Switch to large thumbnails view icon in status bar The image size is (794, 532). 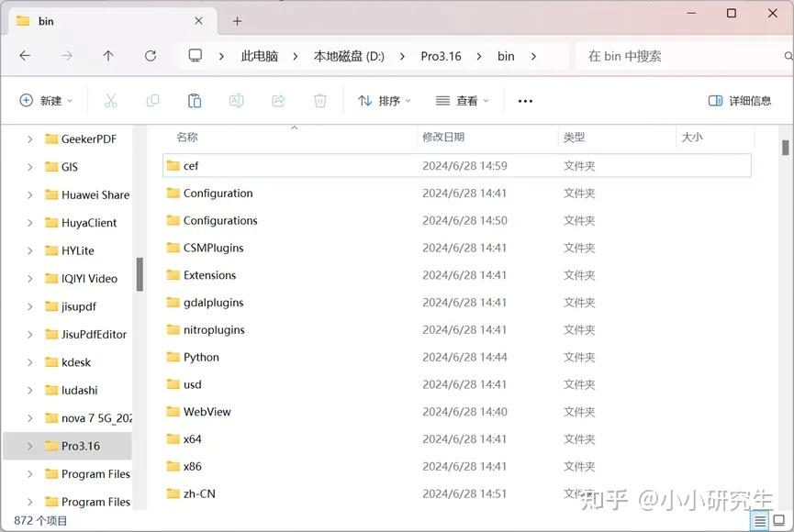point(779,520)
